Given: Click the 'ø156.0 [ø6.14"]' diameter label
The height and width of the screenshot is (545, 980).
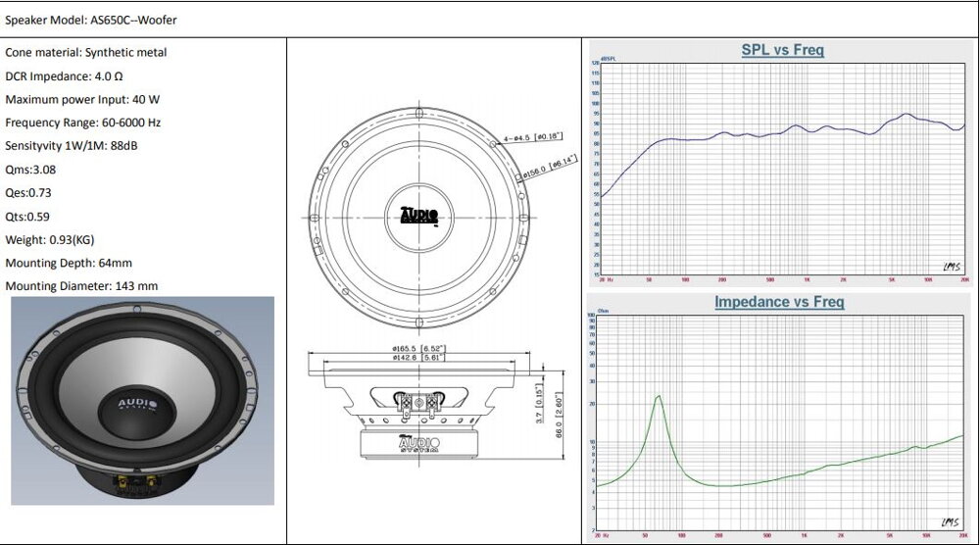Looking at the screenshot, I should coord(550,168).
